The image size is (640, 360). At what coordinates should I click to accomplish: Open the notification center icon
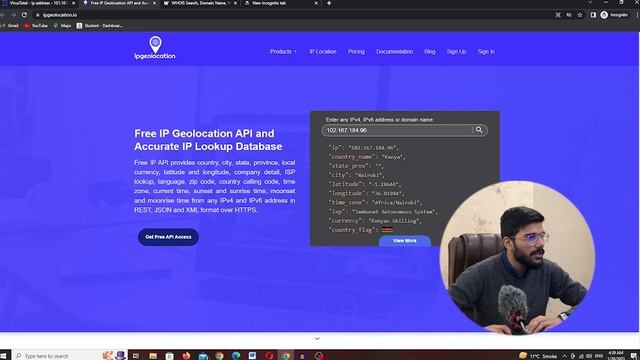pos(633,356)
